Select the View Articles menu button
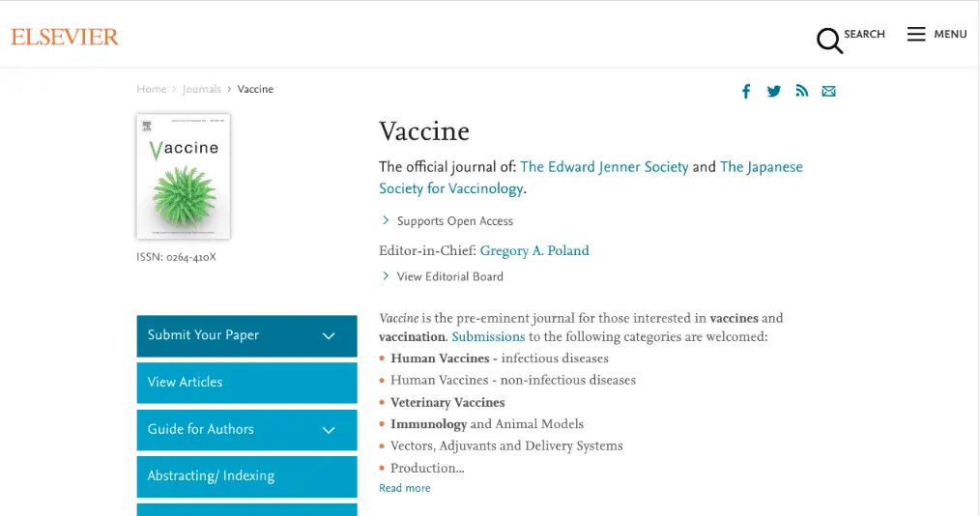The width and height of the screenshot is (980, 516). click(246, 383)
